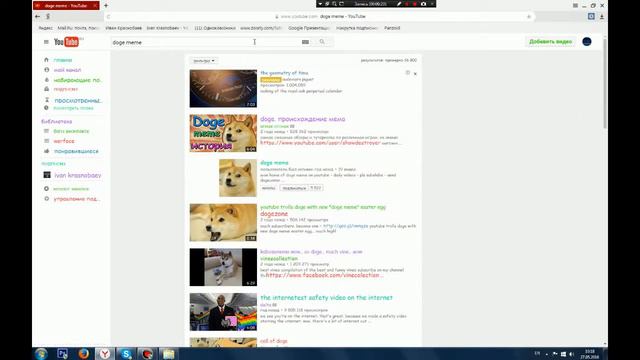Open the vinescollection channel link
The width and height of the screenshot is (640, 360).
tap(279, 259)
